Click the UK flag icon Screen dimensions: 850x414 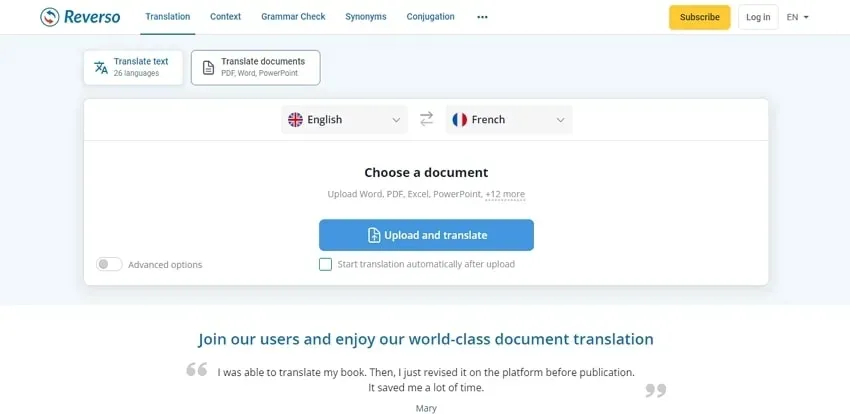point(295,120)
